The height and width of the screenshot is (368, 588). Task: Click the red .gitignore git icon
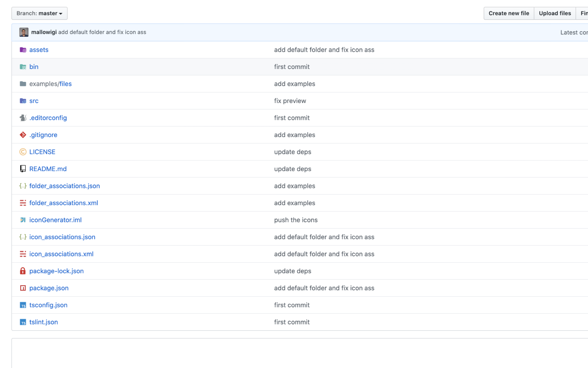coord(23,135)
